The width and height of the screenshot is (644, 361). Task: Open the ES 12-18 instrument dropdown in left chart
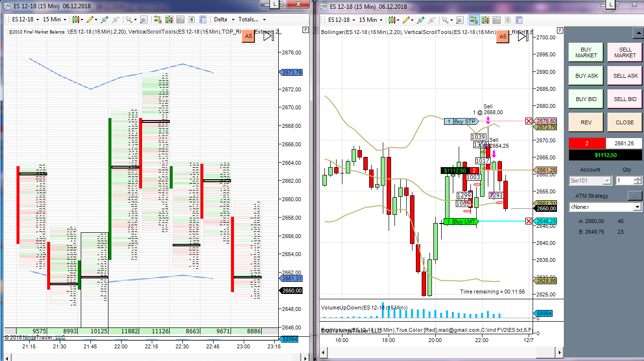25,19
